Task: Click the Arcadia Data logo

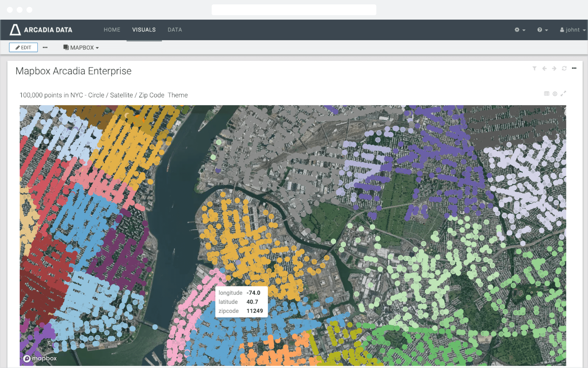Action: click(x=41, y=30)
